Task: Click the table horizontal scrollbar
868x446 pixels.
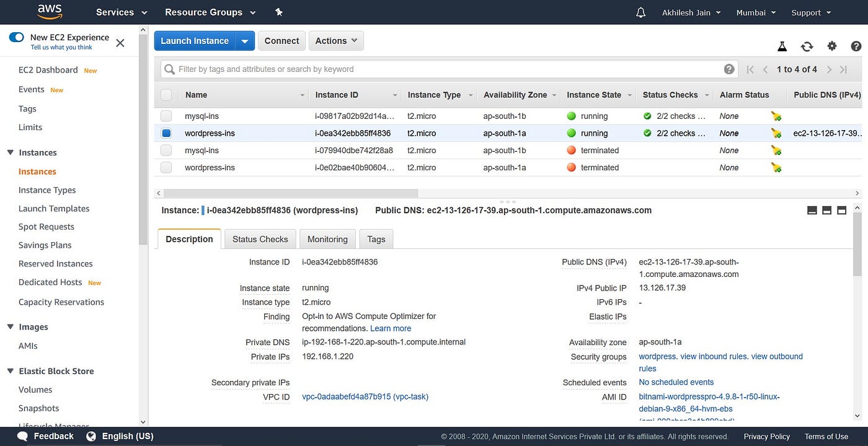Action: coord(291,193)
